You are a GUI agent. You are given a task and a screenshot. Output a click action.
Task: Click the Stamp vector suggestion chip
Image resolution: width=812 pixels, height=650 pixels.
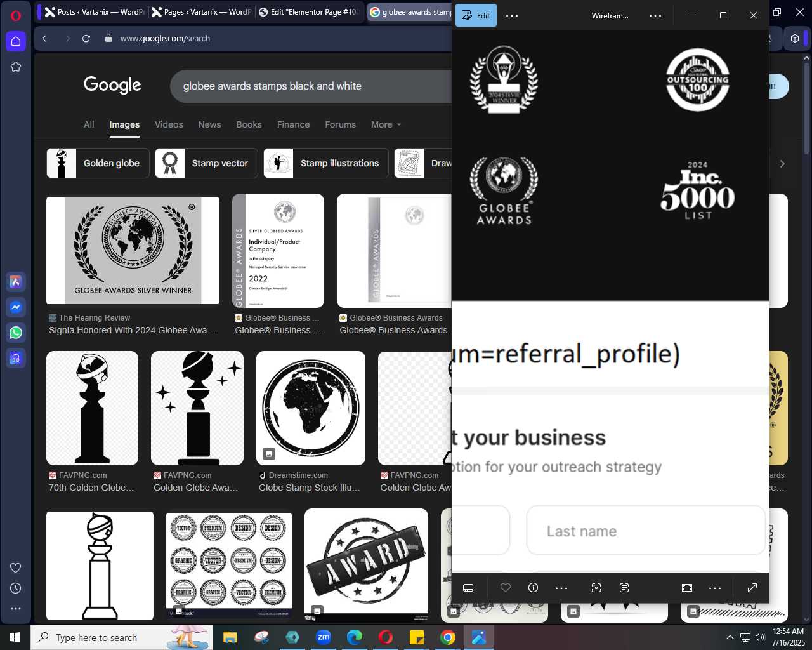[x=206, y=163]
